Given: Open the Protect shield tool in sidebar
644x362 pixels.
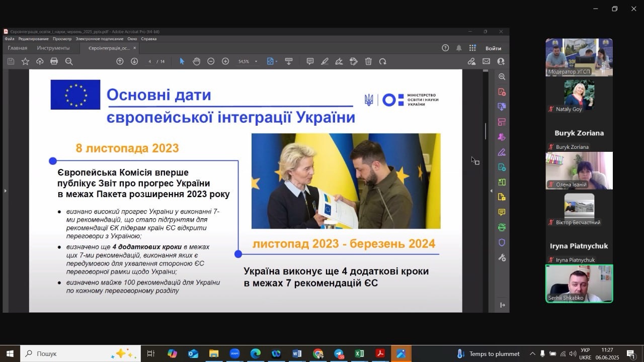Looking at the screenshot, I should [x=502, y=242].
